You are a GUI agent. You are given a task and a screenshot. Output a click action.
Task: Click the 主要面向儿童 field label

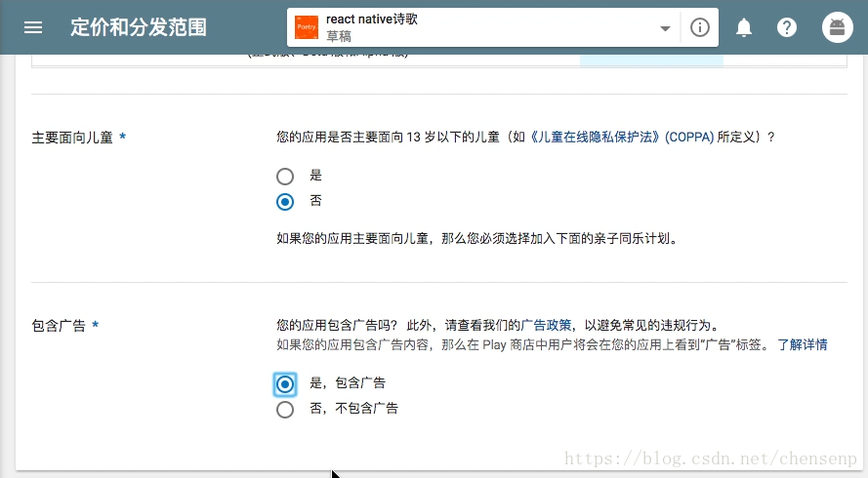[x=72, y=138]
